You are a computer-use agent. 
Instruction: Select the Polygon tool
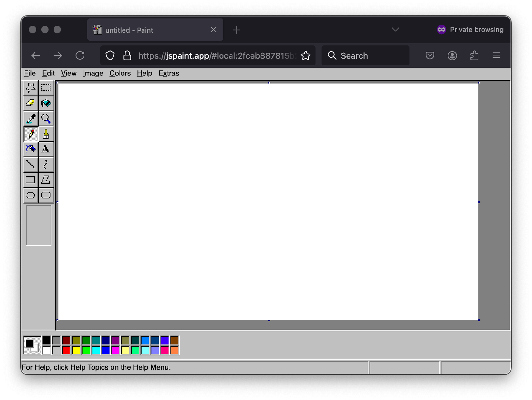[x=46, y=180]
